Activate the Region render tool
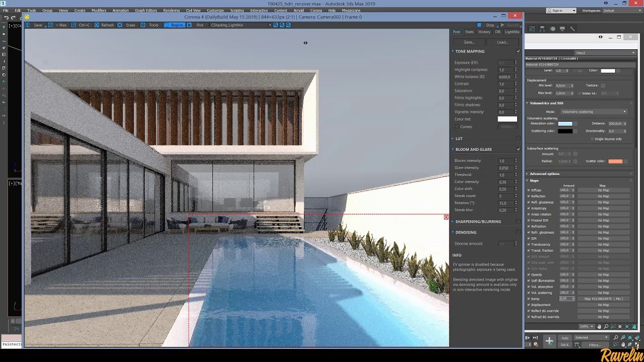 tap(174, 25)
